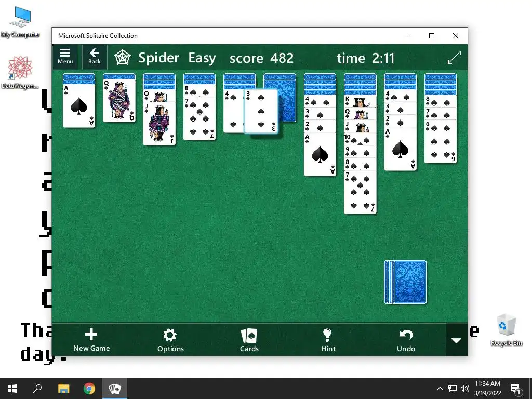
Task: Click the 4 of spades in fifth column
Action: click(x=234, y=111)
